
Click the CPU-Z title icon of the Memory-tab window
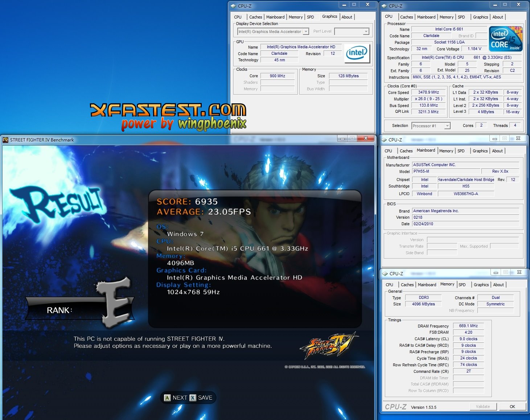point(385,273)
